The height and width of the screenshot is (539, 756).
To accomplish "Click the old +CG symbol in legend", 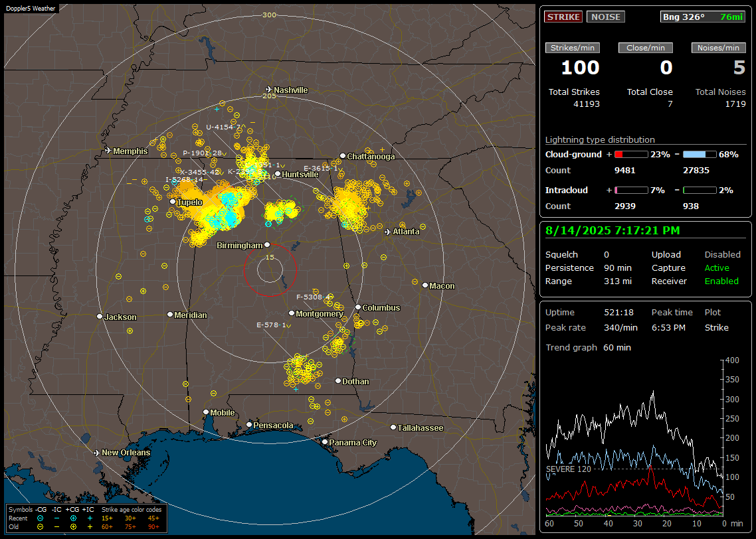I will point(73,527).
